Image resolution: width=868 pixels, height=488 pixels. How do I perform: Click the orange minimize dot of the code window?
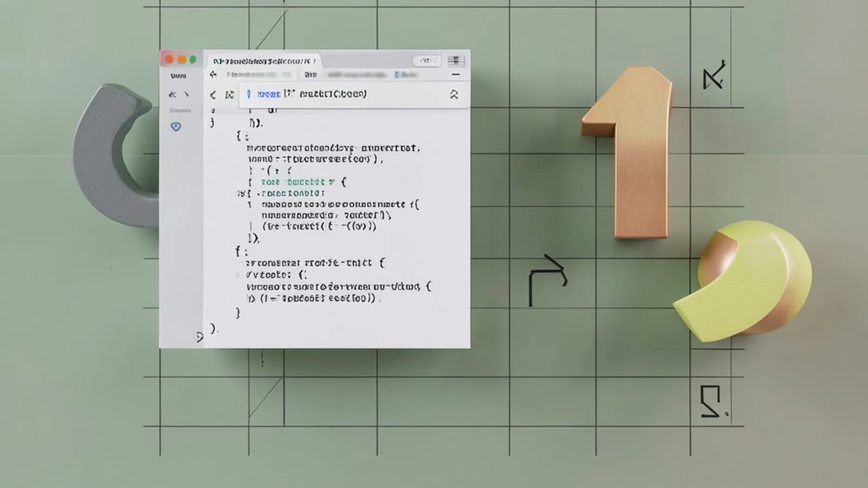tap(182, 60)
